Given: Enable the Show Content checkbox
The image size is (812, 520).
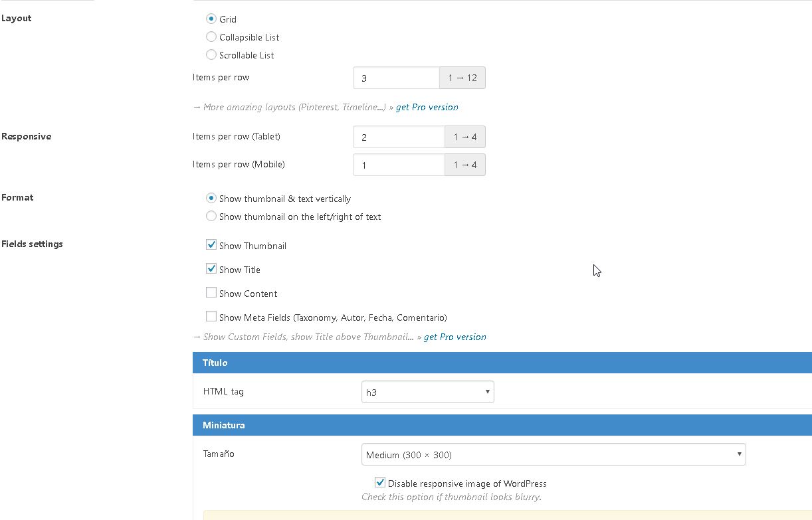Looking at the screenshot, I should 211,293.
